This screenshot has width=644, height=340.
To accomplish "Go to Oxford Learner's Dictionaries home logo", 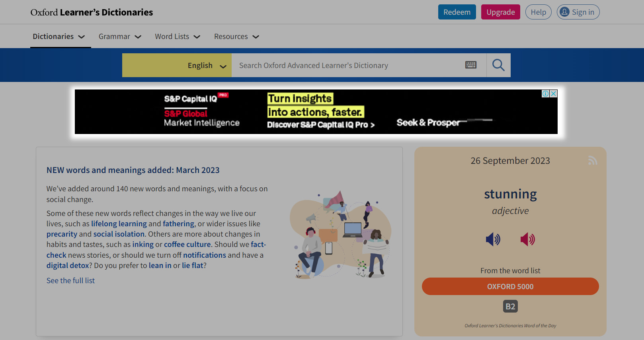I will pos(92,12).
